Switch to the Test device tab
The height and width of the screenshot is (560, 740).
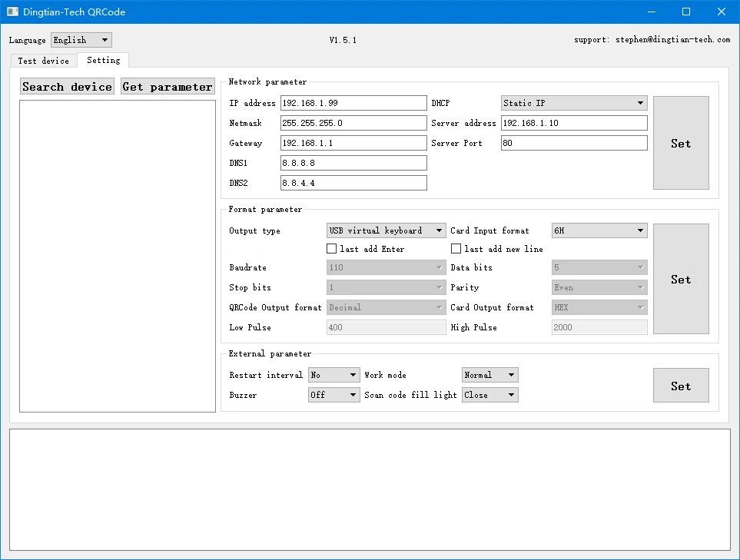(x=44, y=61)
